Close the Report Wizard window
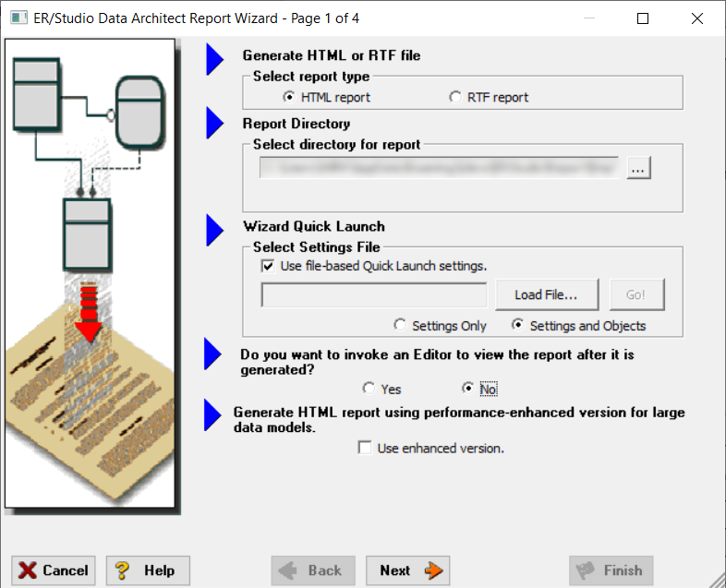The height and width of the screenshot is (588, 726). click(x=697, y=18)
